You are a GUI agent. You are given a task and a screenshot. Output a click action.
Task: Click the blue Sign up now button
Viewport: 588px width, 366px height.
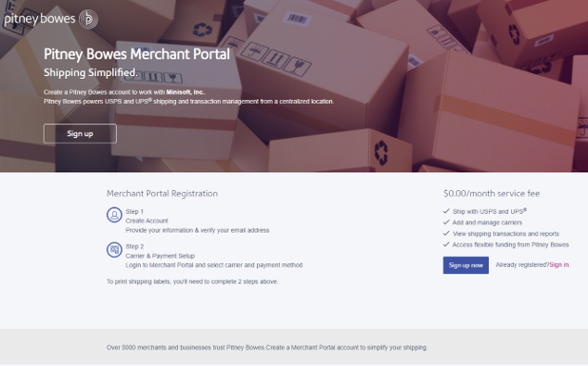[466, 265]
